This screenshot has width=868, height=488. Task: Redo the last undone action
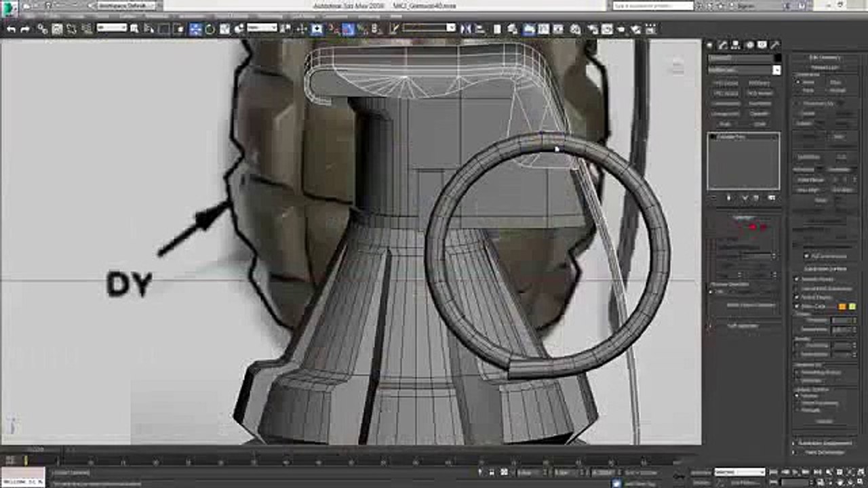[25, 29]
